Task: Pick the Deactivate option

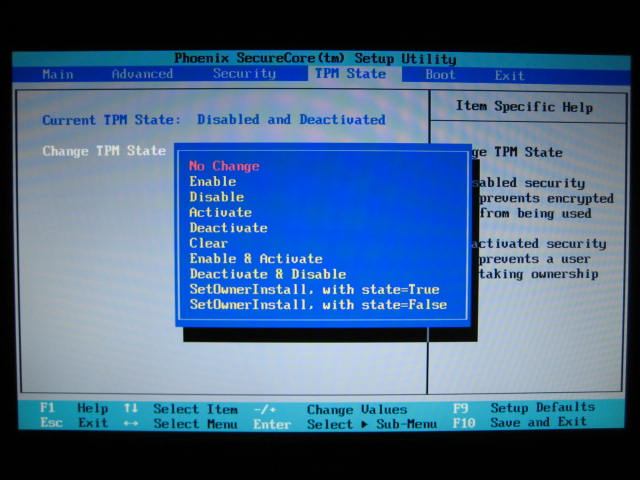Action: pos(229,228)
